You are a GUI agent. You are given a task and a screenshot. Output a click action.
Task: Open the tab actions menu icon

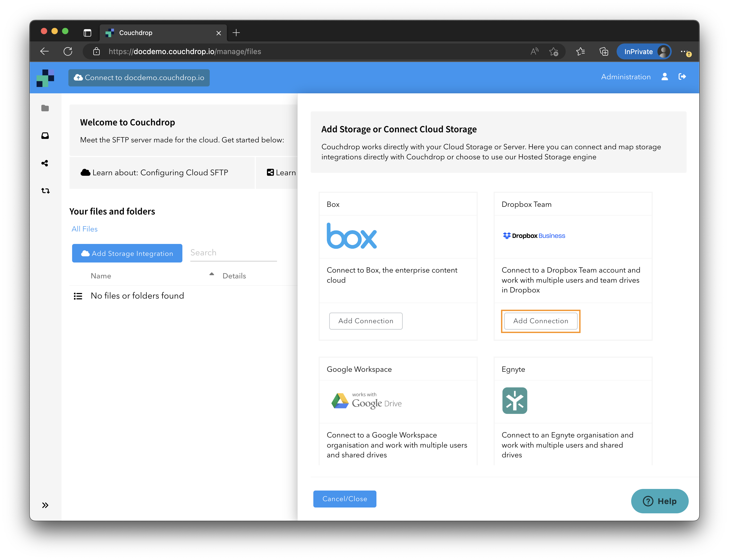click(x=87, y=33)
